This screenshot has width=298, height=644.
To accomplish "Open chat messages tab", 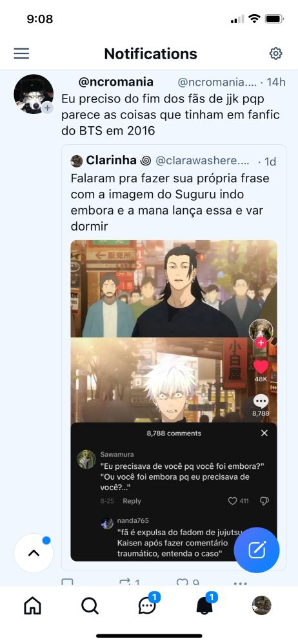I will 147,605.
